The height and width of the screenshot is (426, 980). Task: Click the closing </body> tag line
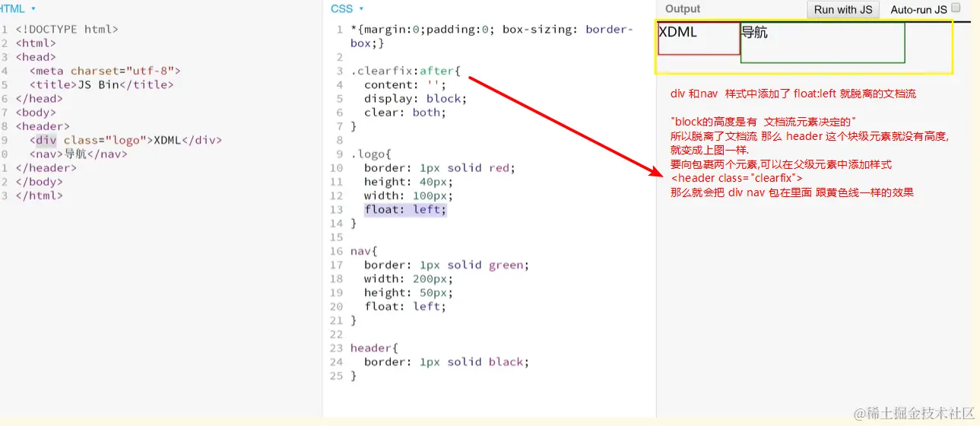[x=39, y=182]
